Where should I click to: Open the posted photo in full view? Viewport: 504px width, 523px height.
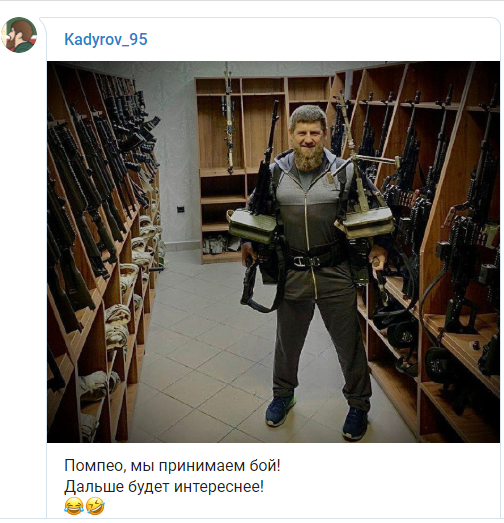pyautogui.click(x=273, y=252)
